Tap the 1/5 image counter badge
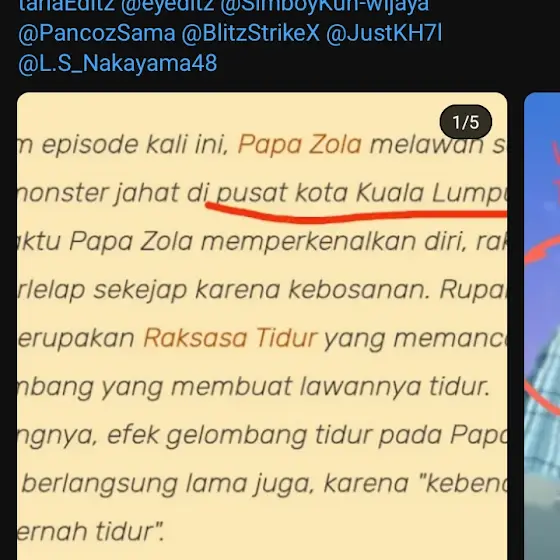 tap(465, 122)
